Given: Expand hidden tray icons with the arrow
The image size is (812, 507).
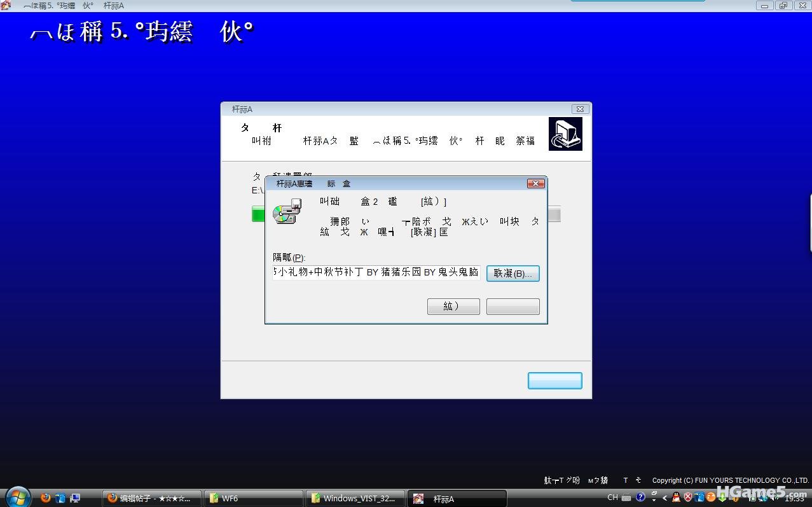Looking at the screenshot, I should (665, 497).
